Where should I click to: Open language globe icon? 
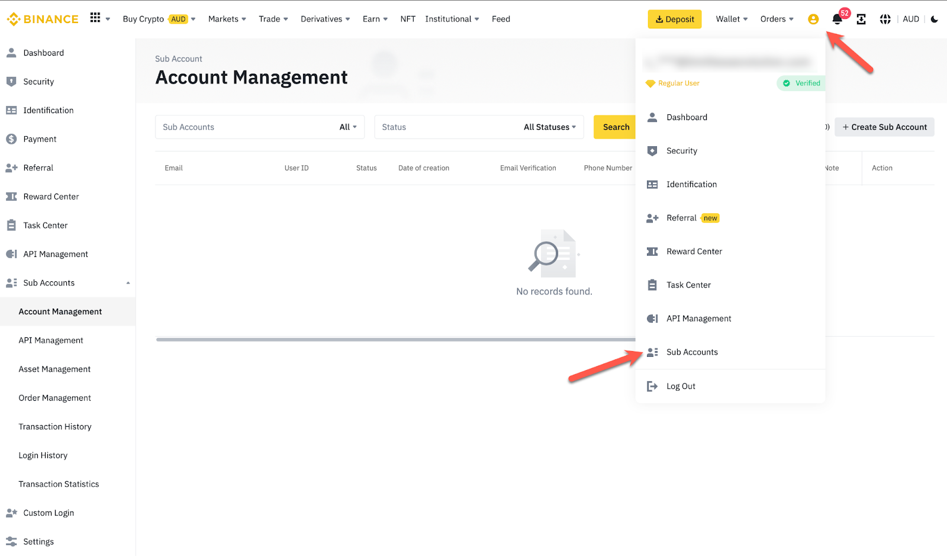point(885,19)
